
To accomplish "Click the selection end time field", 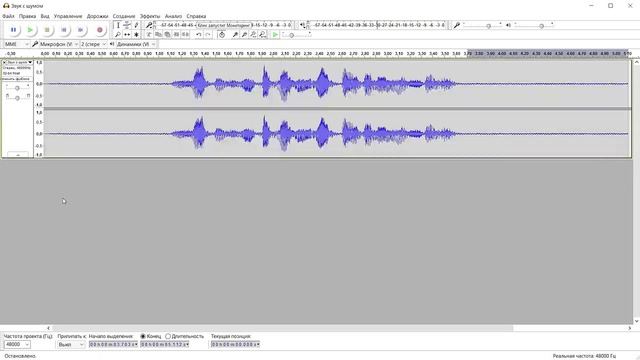I will (164, 344).
